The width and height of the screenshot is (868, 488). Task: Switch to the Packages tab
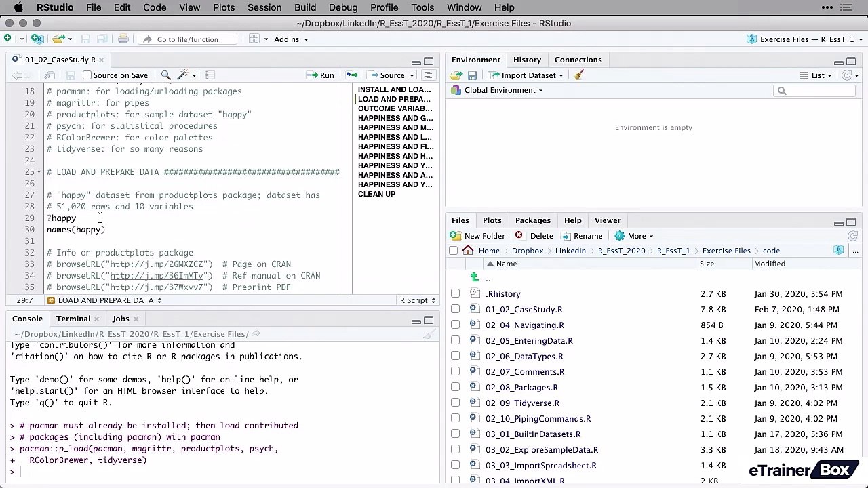click(x=532, y=220)
